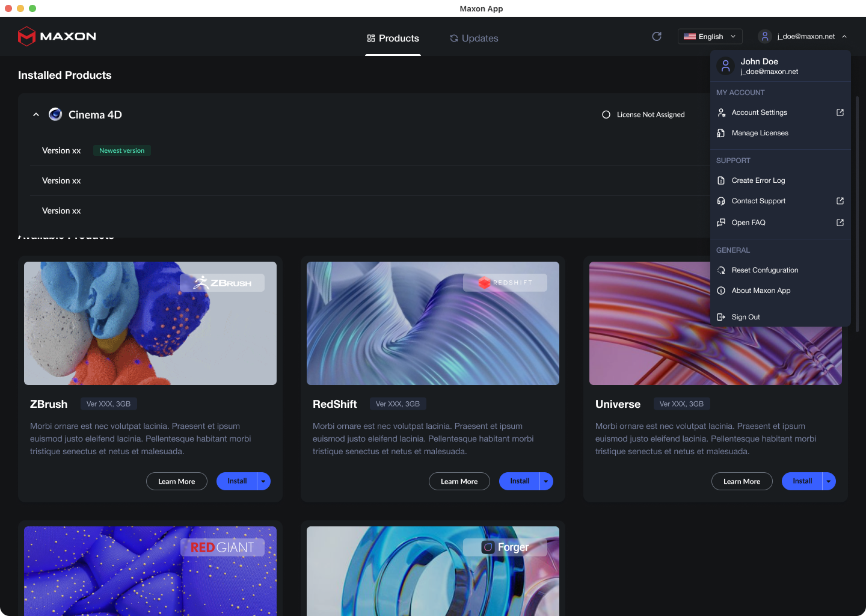Screen dimensions: 866x616
Task: Select the License Not Assigned radio indicator
Action: tap(606, 114)
